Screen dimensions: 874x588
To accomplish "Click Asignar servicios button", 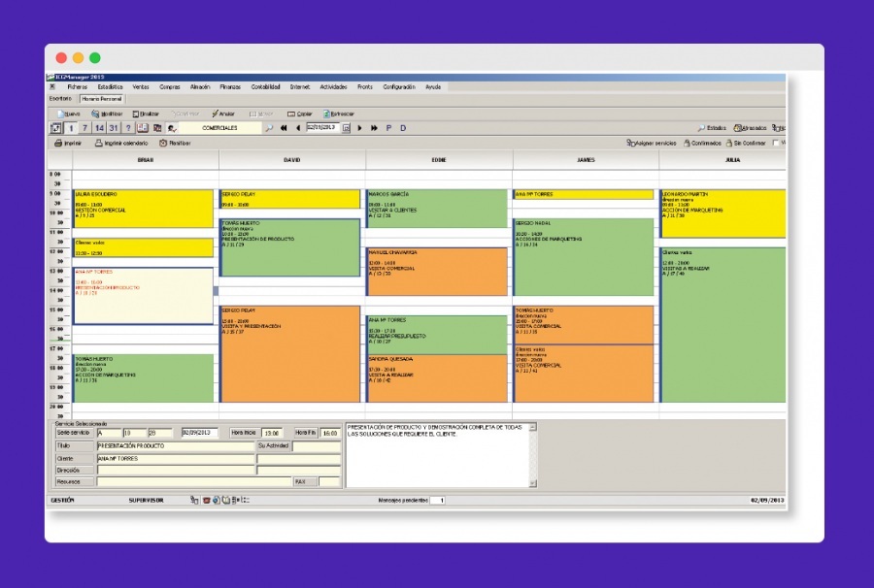I will [651, 143].
